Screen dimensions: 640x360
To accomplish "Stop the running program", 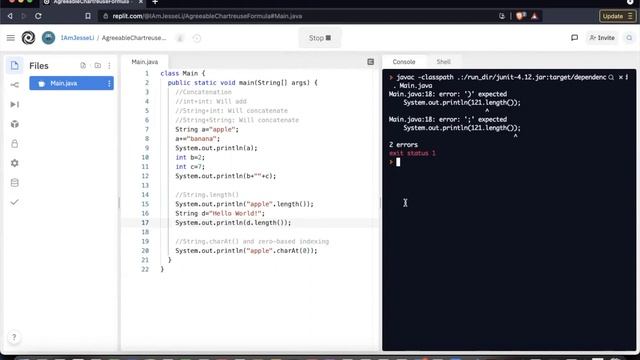I will [x=320, y=38].
